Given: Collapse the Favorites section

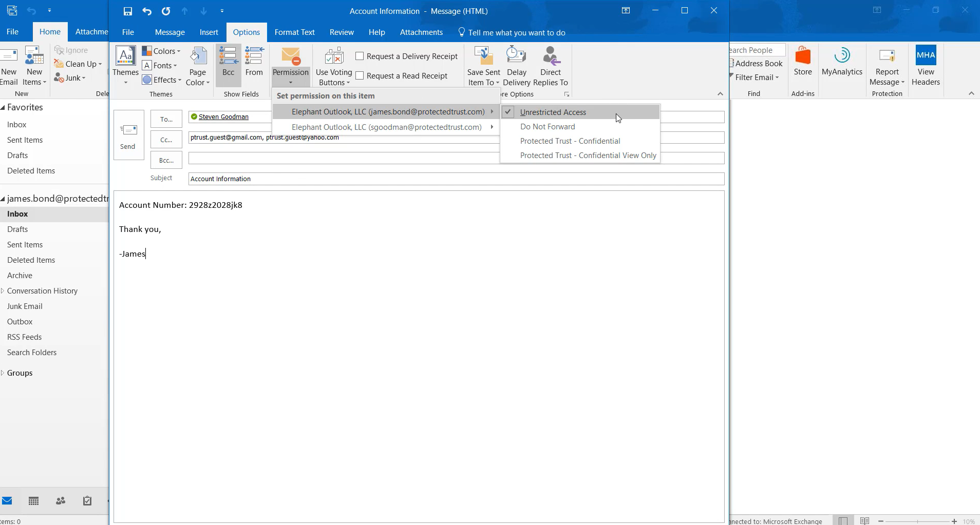Looking at the screenshot, I should (x=3, y=107).
